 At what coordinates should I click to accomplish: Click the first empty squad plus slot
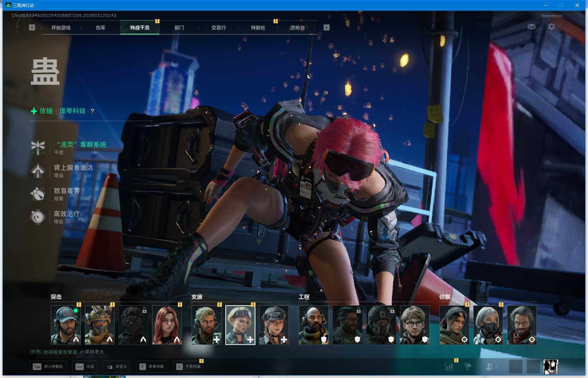pos(516,367)
